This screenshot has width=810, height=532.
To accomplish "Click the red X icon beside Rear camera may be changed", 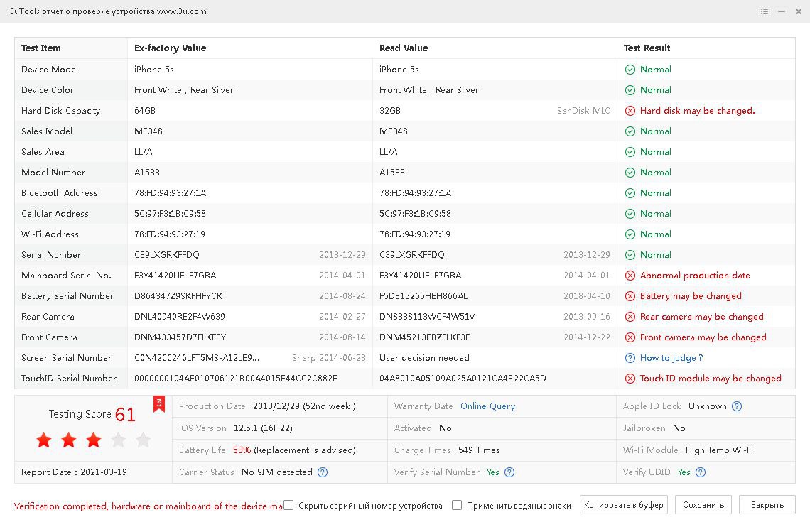I will pos(630,317).
